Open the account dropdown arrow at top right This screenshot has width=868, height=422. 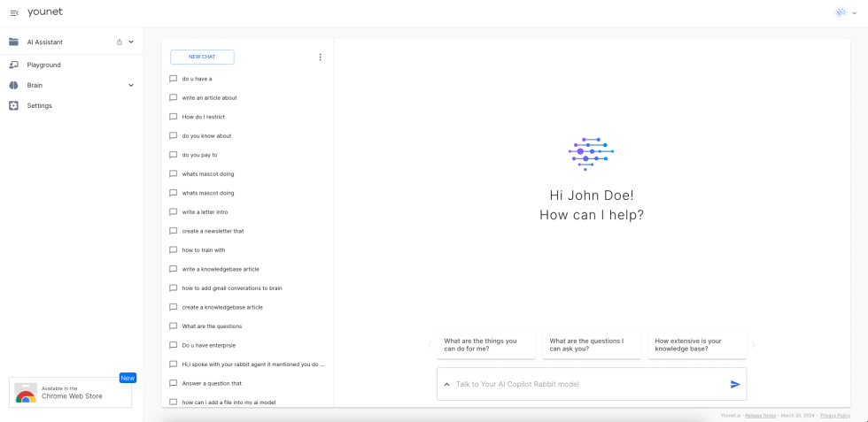point(855,13)
